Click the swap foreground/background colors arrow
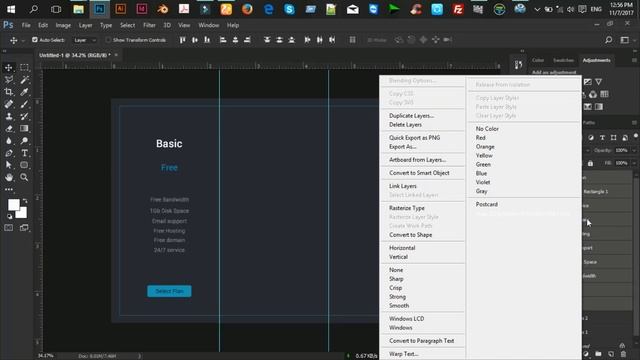This screenshot has height=360, width=640. click(25, 201)
